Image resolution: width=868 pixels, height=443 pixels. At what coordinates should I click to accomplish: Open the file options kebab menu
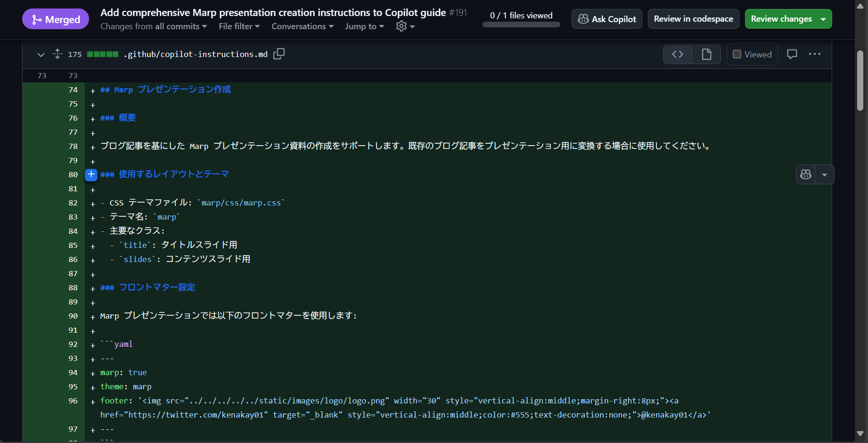(x=815, y=54)
